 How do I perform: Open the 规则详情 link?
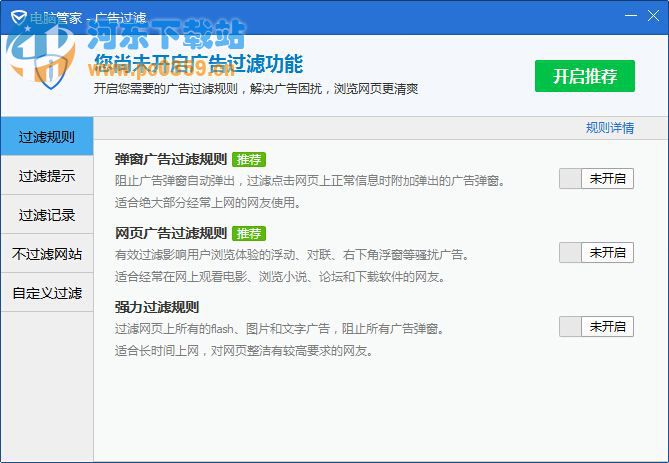[x=609, y=128]
